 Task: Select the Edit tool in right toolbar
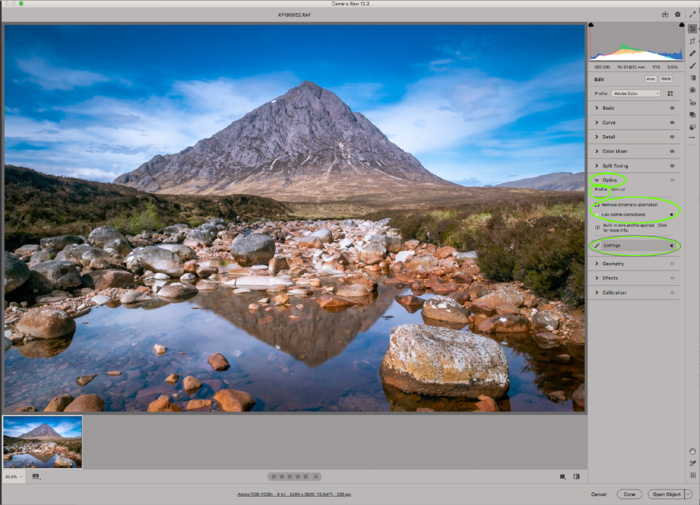pyautogui.click(x=692, y=29)
